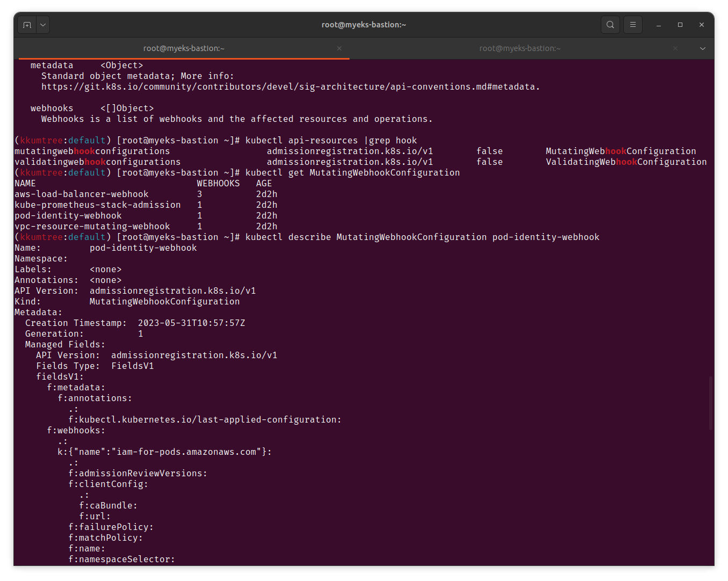Click the 'f:webhooks:' line
This screenshot has width=728, height=581.
(x=76, y=431)
